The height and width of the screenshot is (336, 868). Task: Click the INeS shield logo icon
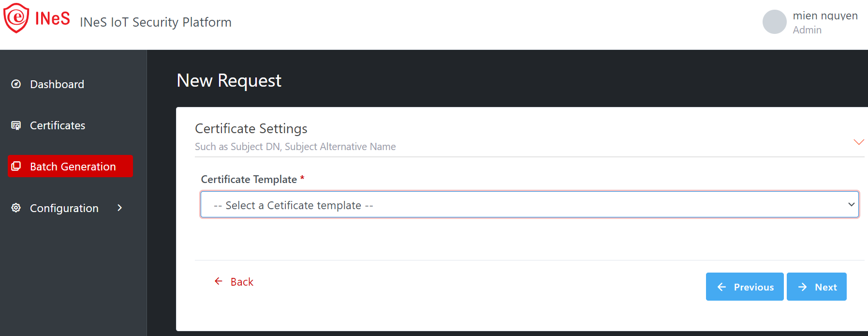16,18
